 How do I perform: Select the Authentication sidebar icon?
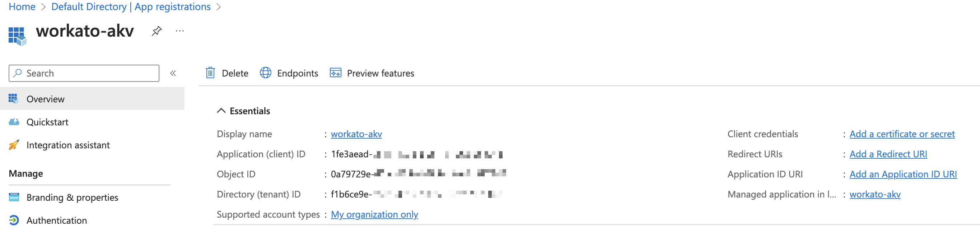(14, 220)
